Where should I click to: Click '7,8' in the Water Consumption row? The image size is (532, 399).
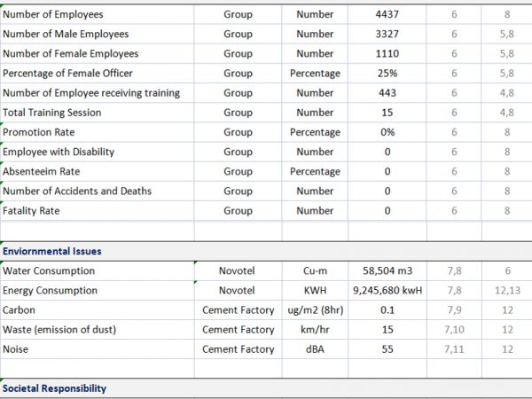454,271
